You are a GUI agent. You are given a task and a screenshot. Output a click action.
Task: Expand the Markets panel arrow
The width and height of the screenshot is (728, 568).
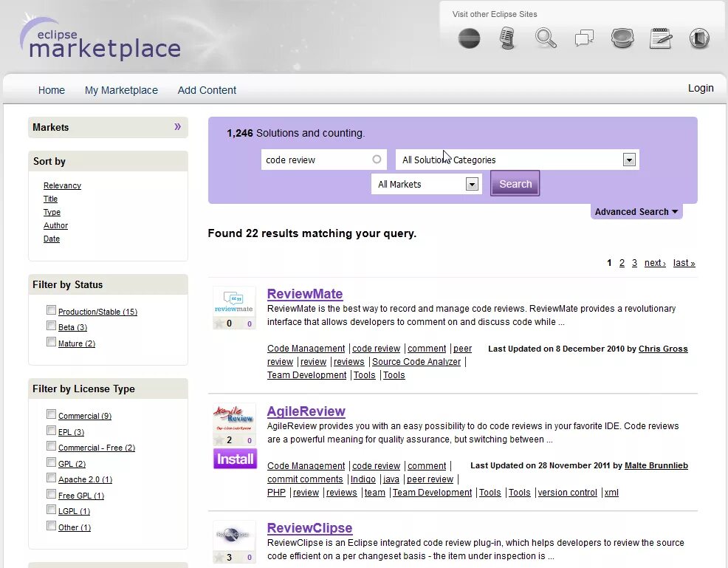(177, 127)
